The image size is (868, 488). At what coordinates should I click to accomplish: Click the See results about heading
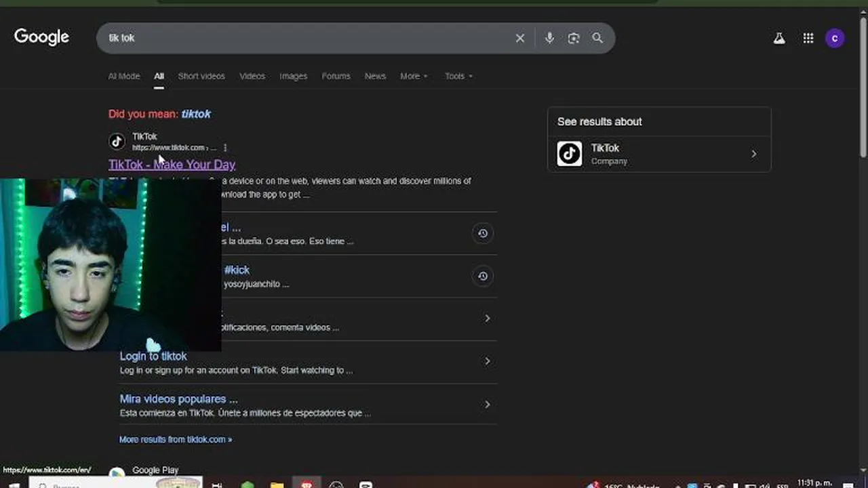click(x=599, y=121)
